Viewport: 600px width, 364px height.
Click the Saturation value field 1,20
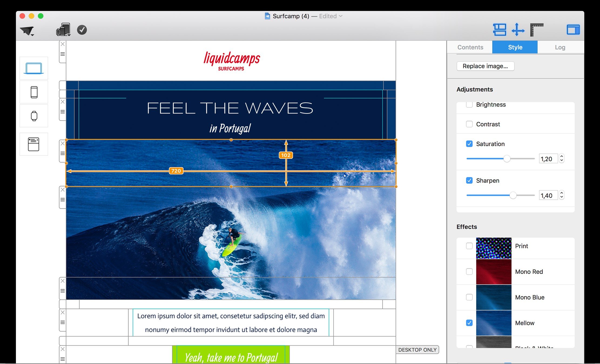coord(548,159)
